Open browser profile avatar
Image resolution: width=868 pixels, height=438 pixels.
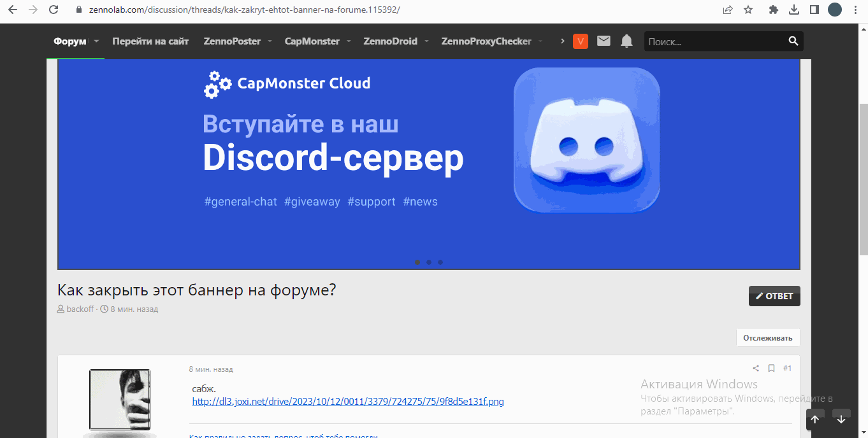coord(835,10)
